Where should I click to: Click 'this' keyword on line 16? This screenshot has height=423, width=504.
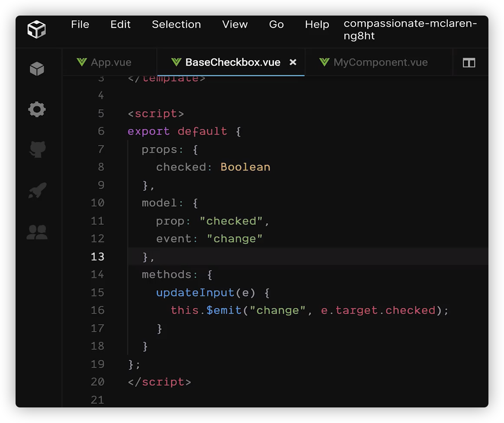click(x=185, y=311)
